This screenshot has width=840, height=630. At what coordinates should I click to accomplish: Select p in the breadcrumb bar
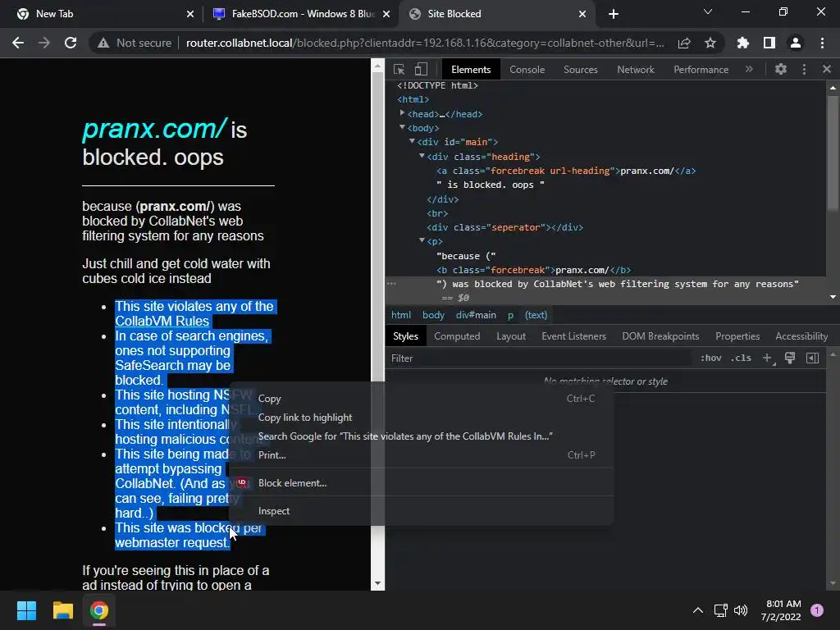(510, 315)
